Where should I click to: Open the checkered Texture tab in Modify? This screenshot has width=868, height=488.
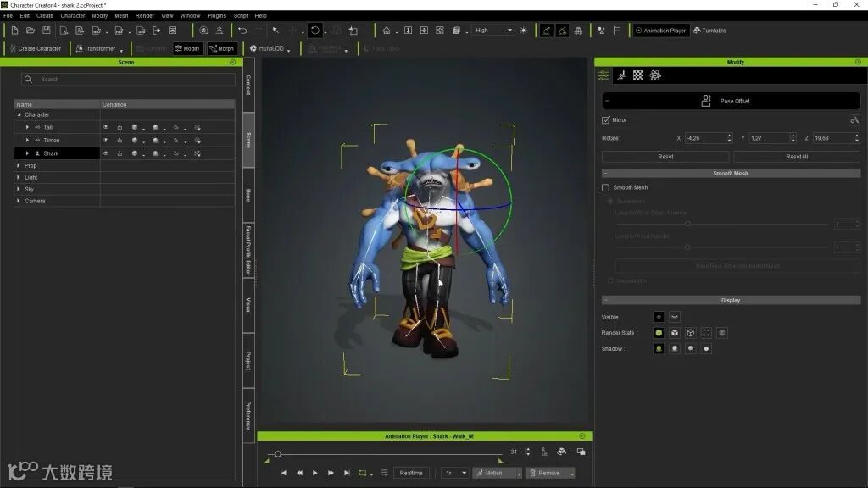638,75
